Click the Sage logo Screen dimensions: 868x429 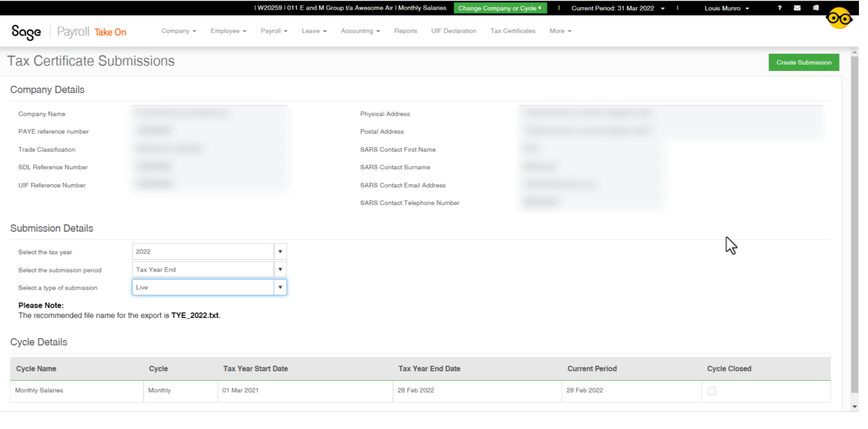pyautogui.click(x=27, y=32)
